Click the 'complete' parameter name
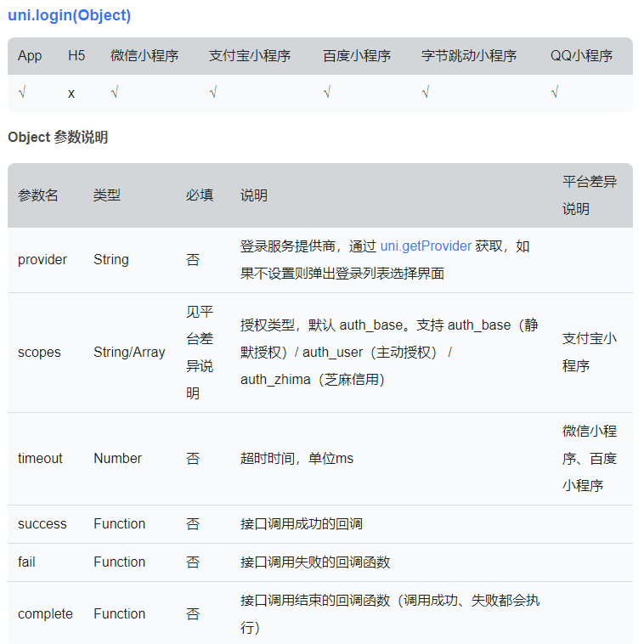644x644 pixels. pos(45,614)
